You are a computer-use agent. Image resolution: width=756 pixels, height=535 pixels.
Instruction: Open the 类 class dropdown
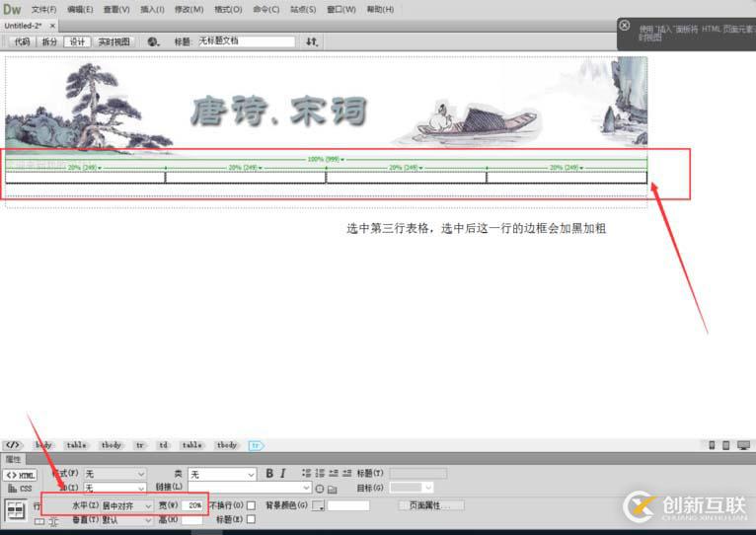(x=222, y=474)
